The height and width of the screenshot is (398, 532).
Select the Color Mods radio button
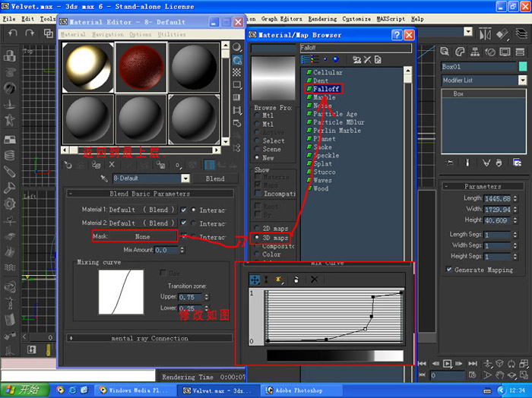[x=257, y=254]
